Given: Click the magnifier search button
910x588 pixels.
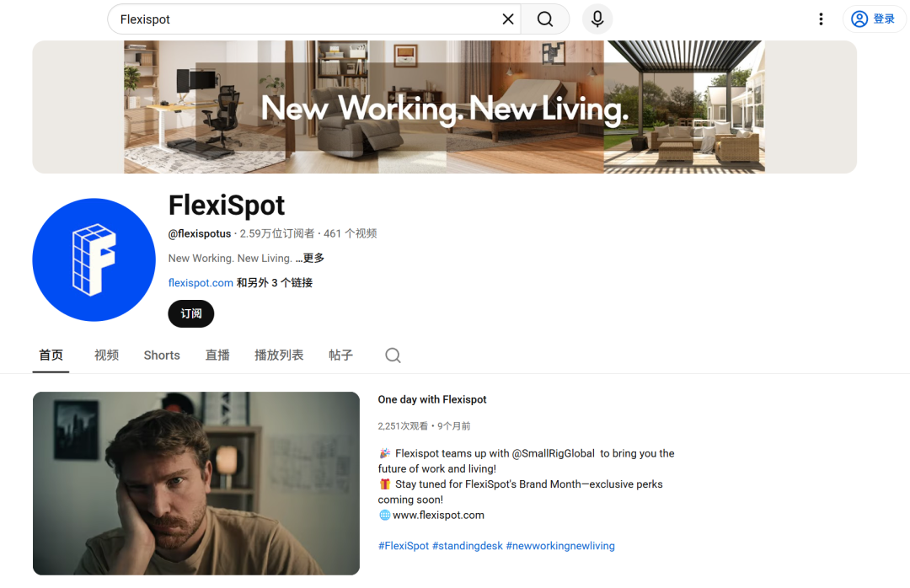Looking at the screenshot, I should click(545, 19).
